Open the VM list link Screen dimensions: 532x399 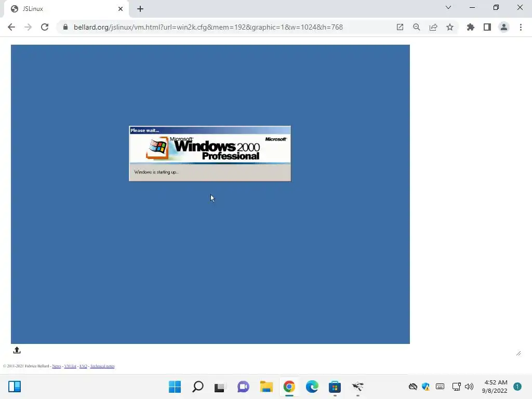point(70,366)
